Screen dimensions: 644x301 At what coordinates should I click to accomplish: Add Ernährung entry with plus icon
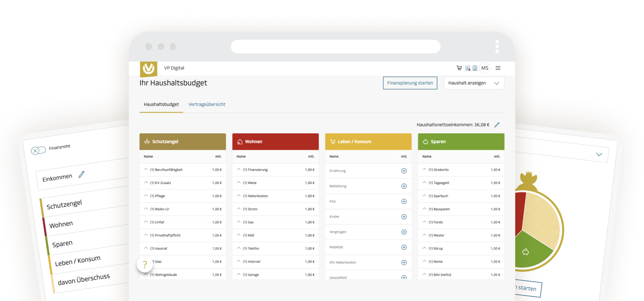[x=404, y=171]
